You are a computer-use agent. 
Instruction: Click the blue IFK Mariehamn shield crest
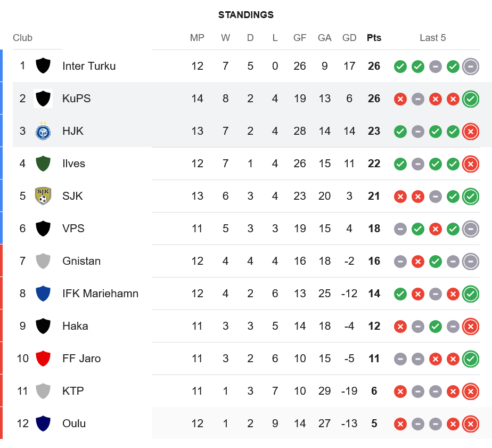coord(43,294)
